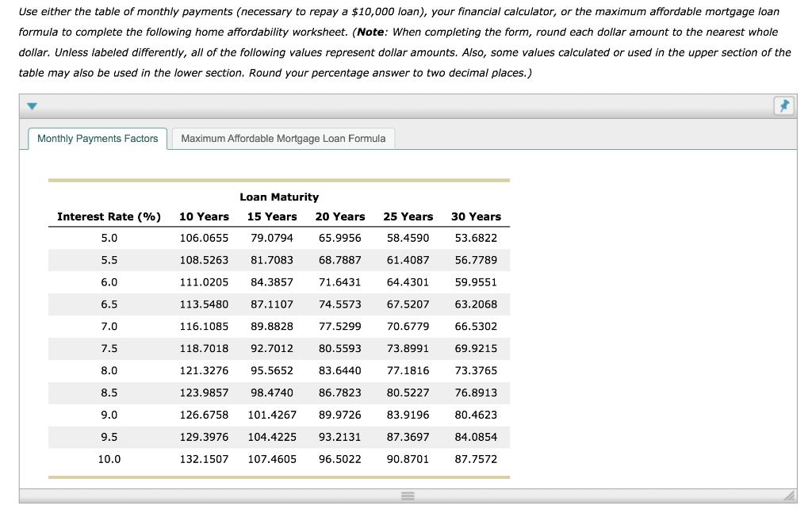Grab the horizontal grip handle at the panel bottom
The height and width of the screenshot is (513, 812).
408,496
